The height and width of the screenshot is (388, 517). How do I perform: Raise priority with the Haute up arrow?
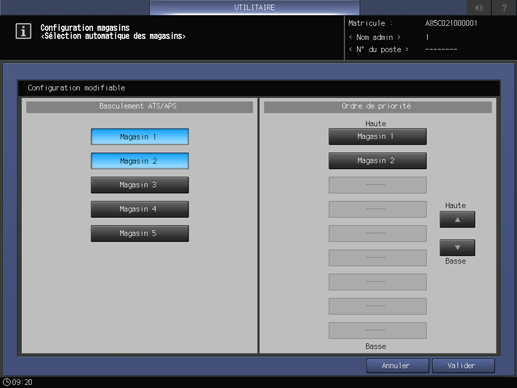(x=457, y=220)
